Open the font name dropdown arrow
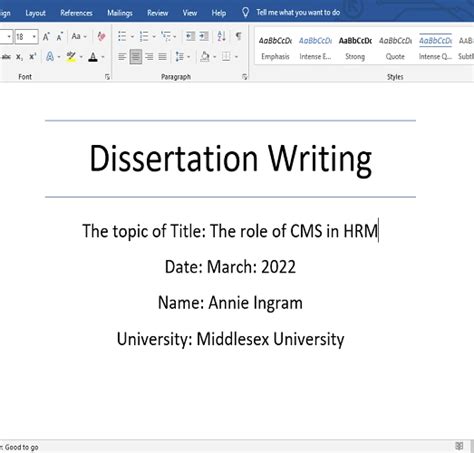Viewport: 474px width, 453px height. 9,36
